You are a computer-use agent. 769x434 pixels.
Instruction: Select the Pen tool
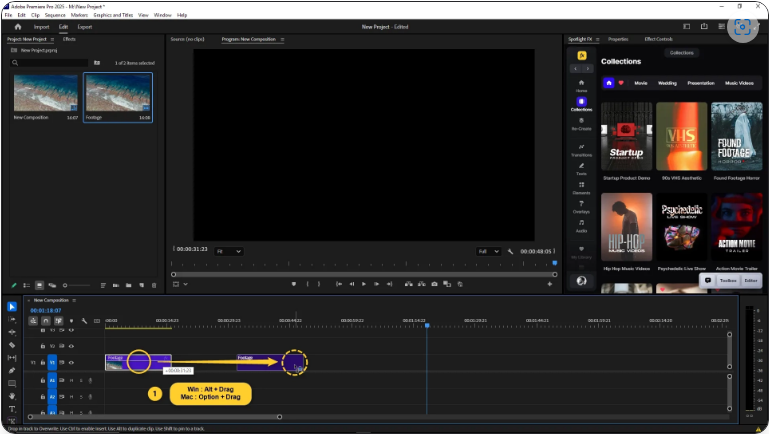point(12,370)
